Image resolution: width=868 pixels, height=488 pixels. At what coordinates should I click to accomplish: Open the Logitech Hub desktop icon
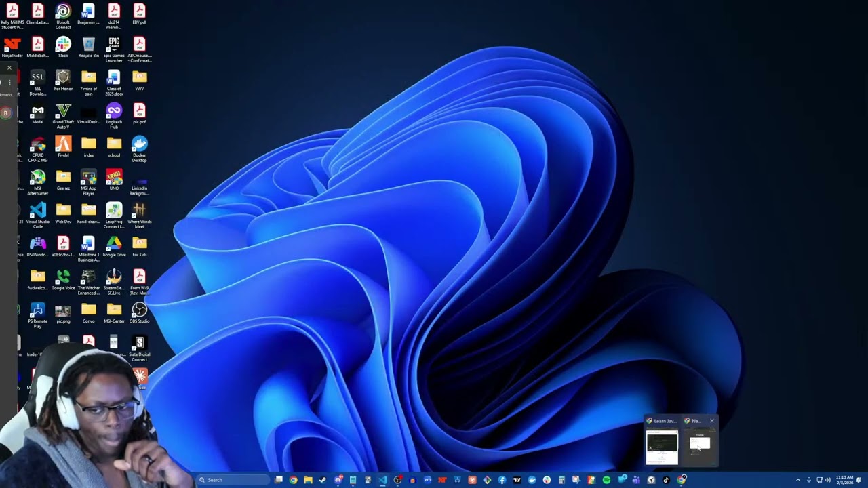(114, 117)
